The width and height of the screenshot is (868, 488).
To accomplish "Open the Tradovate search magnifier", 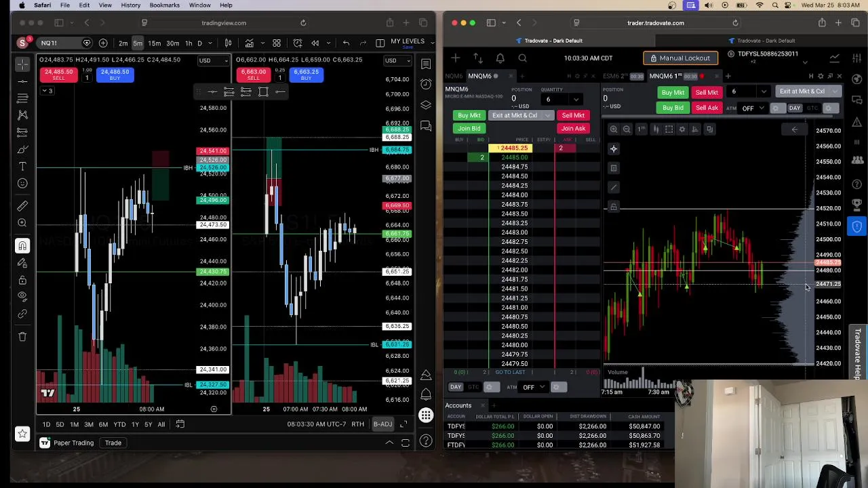I will 523,58.
